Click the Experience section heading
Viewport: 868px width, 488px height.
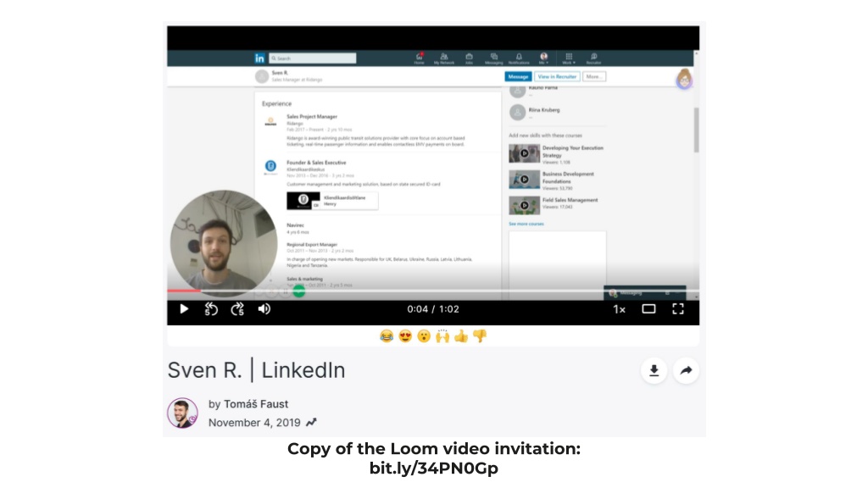[277, 103]
